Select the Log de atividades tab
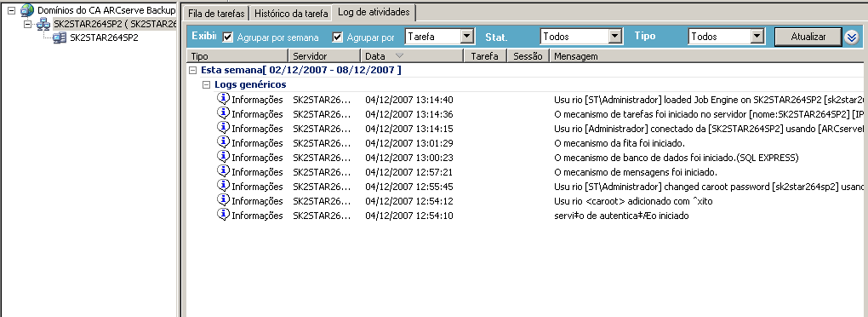This screenshot has width=868, height=317. click(x=374, y=12)
